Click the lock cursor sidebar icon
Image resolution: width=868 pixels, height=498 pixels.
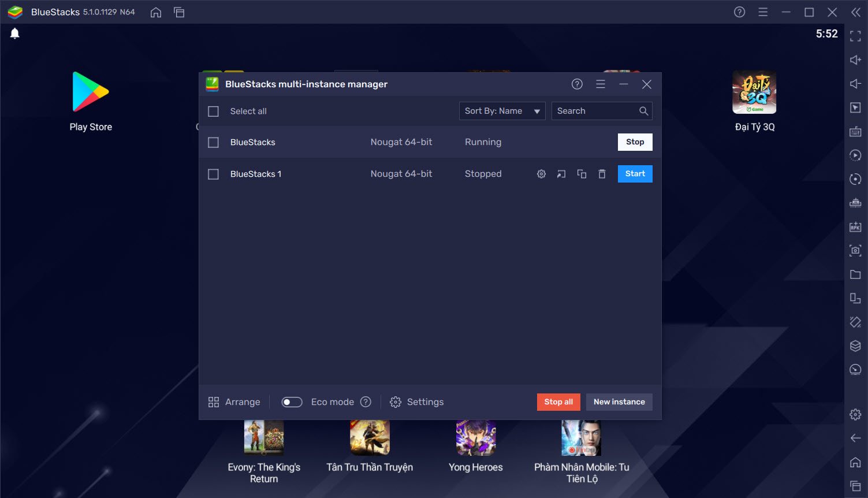855,107
